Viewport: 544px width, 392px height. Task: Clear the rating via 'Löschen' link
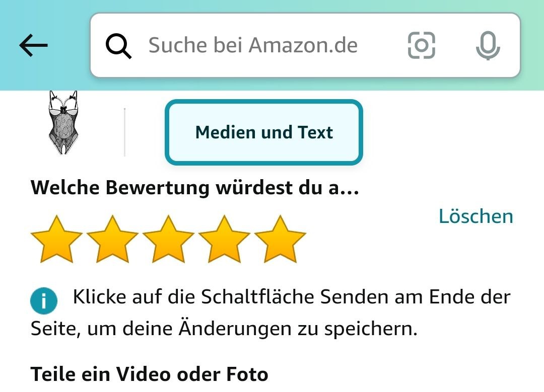[475, 216]
